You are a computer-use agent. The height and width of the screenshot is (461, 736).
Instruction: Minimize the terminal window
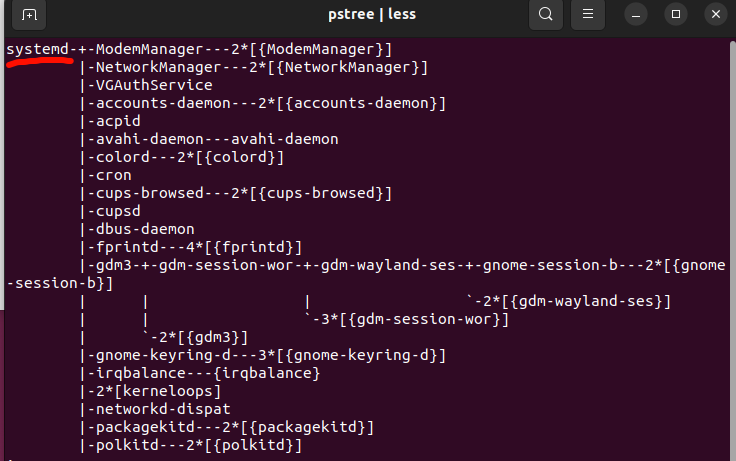click(636, 15)
